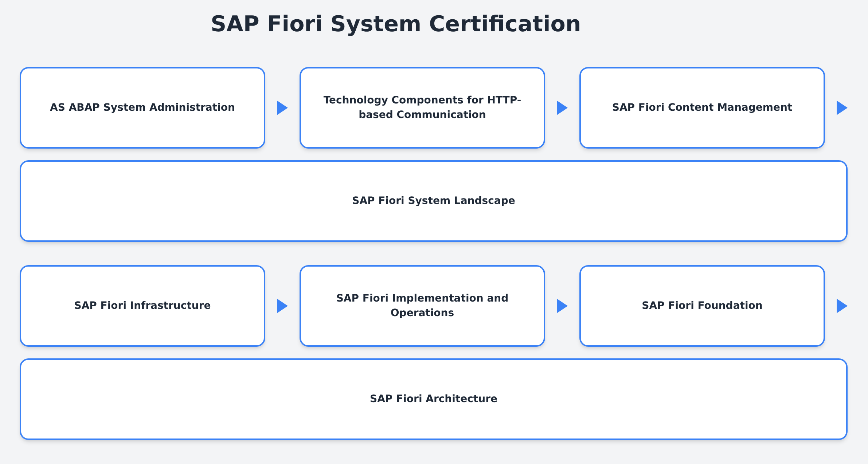Click arrow after SAP Fiori Infrastructure
This screenshot has width=868, height=464.
click(x=282, y=306)
